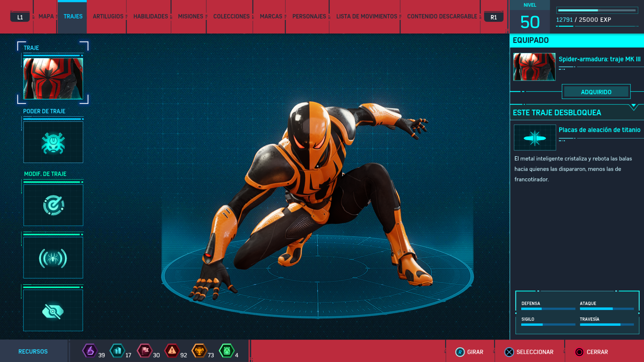
Task: Open the Habilidades tab
Action: [x=151, y=16]
